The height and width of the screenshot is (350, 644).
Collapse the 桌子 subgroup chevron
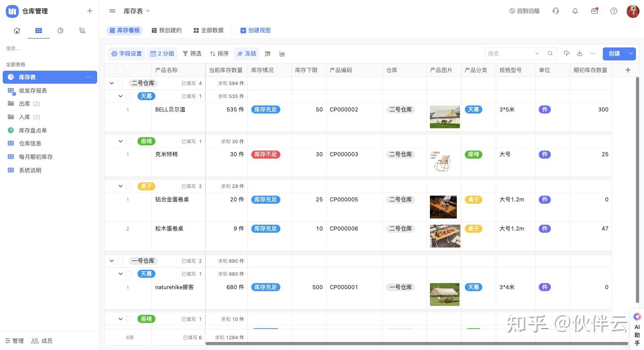click(120, 186)
